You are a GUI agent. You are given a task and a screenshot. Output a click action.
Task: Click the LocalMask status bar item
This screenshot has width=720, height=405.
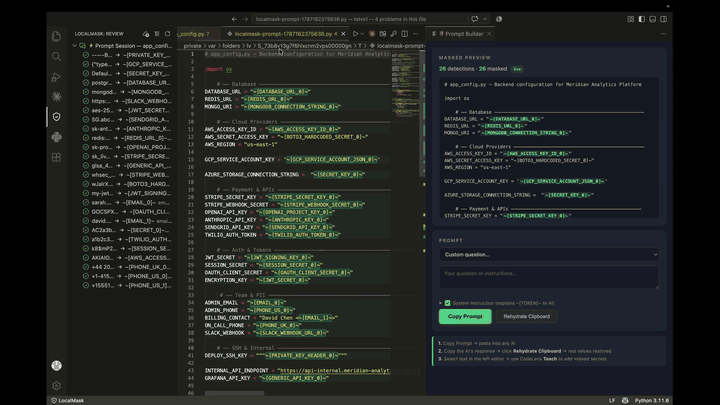tap(68, 400)
